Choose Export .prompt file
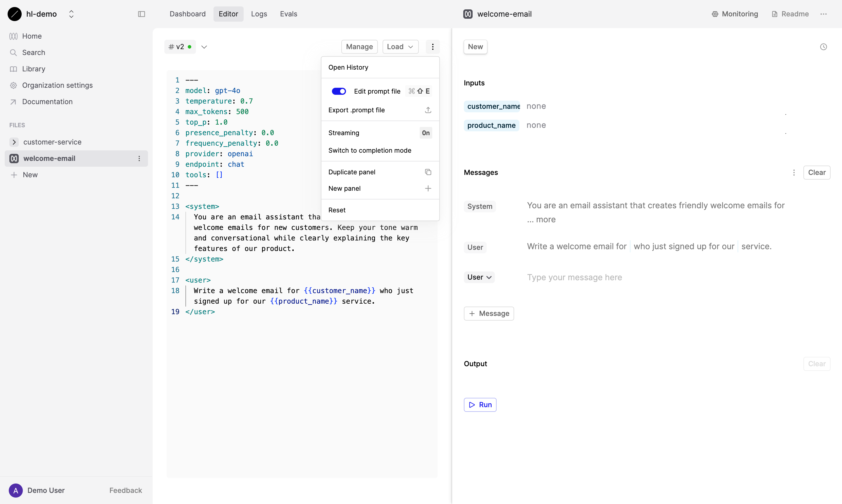The width and height of the screenshot is (842, 504). 380,110
